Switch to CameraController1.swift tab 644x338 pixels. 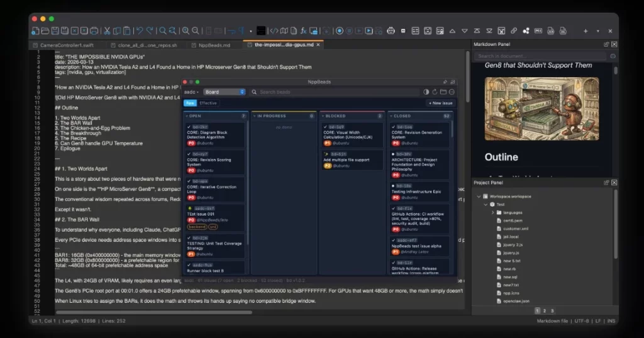coord(67,45)
